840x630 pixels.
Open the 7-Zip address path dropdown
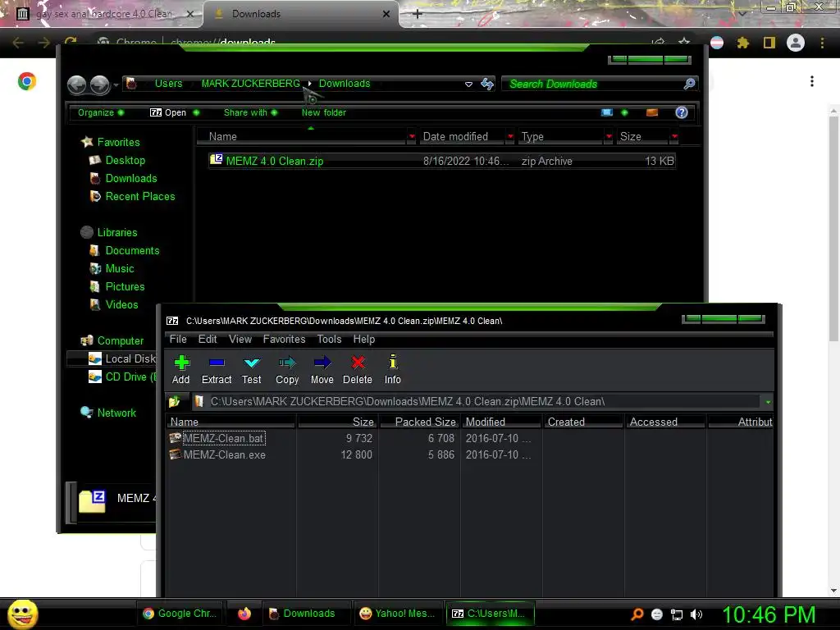pos(768,402)
